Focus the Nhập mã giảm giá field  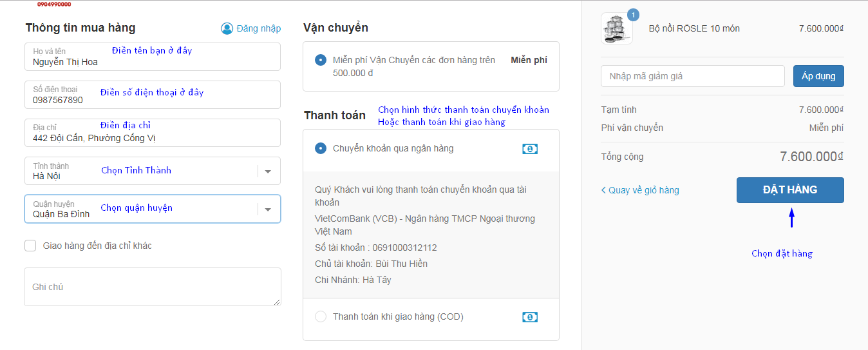tap(693, 76)
